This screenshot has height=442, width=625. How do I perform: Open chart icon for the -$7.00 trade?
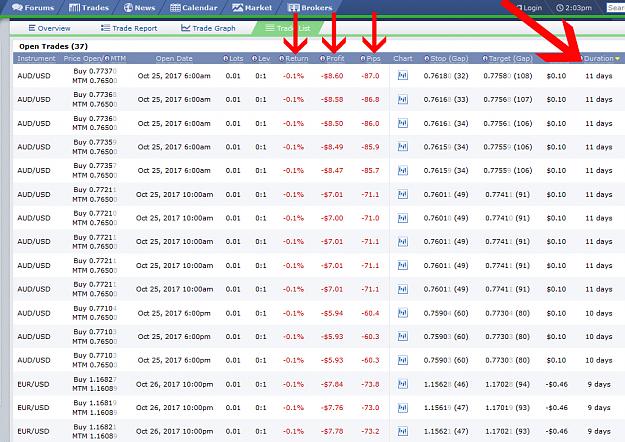[x=403, y=218]
